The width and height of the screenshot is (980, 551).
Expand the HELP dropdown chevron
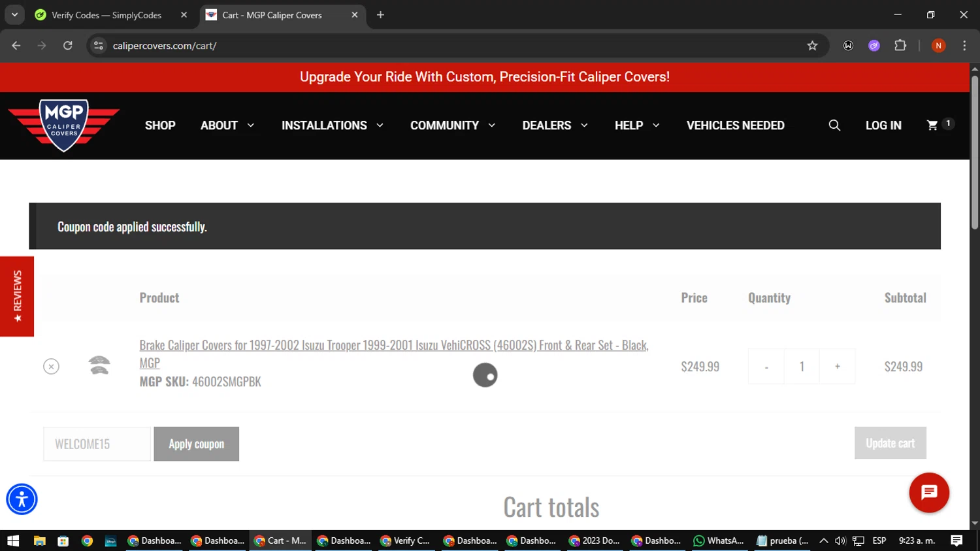[656, 125]
